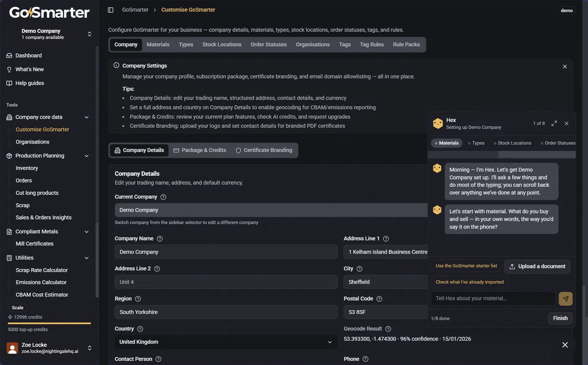
Task: Open Mill Certificates in sidebar
Action: point(34,244)
